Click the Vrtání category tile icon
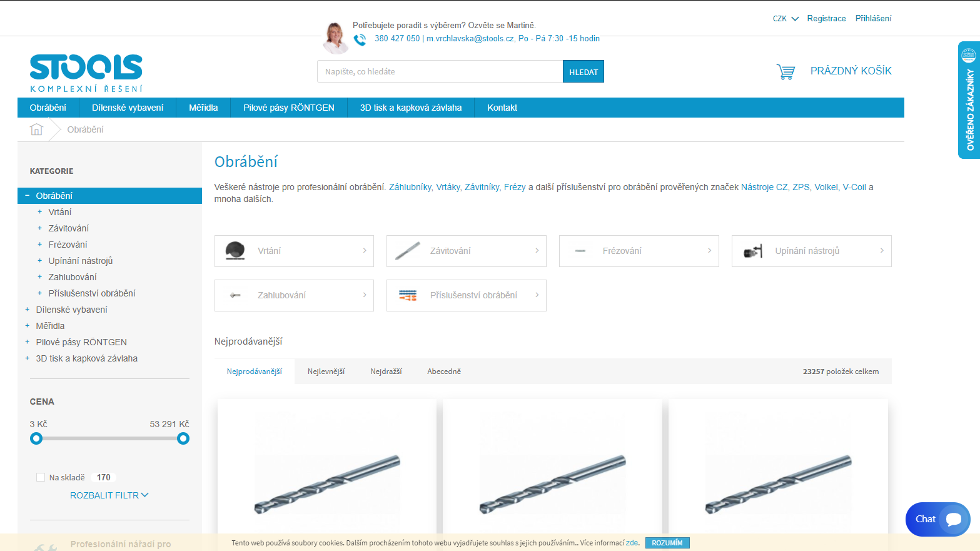This screenshot has width=980, height=551. tap(235, 251)
